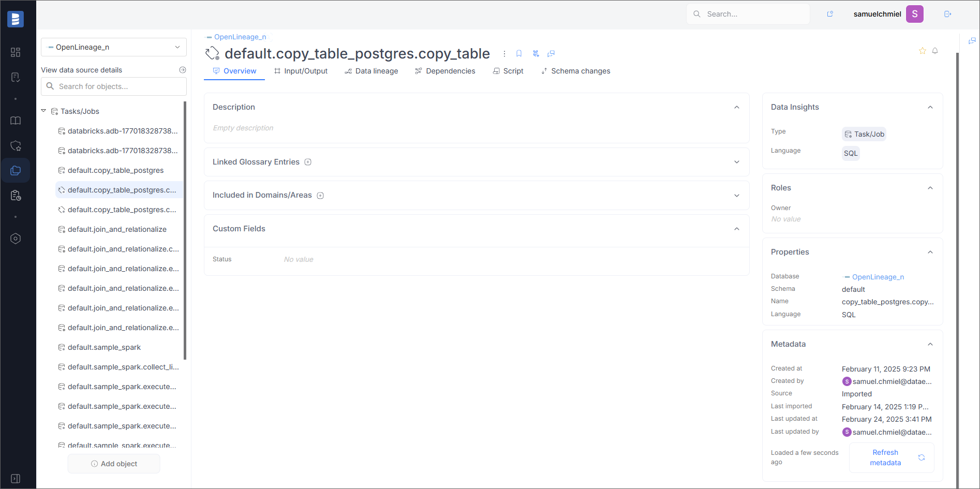Click the Search for objects input field
This screenshot has width=980, height=489.
pos(114,86)
